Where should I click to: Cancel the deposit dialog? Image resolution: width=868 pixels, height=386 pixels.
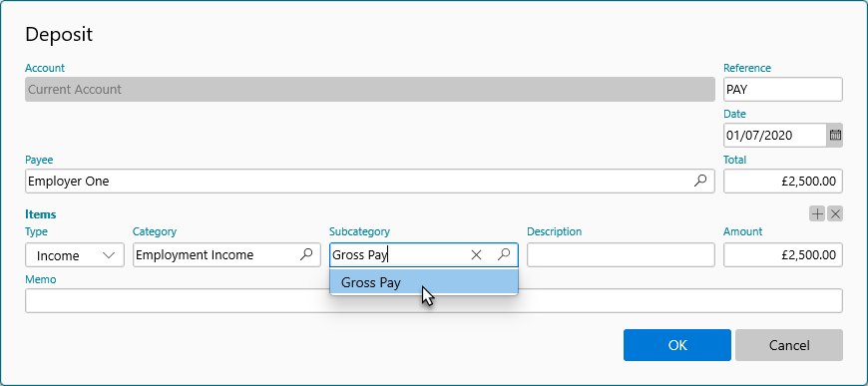click(x=789, y=345)
